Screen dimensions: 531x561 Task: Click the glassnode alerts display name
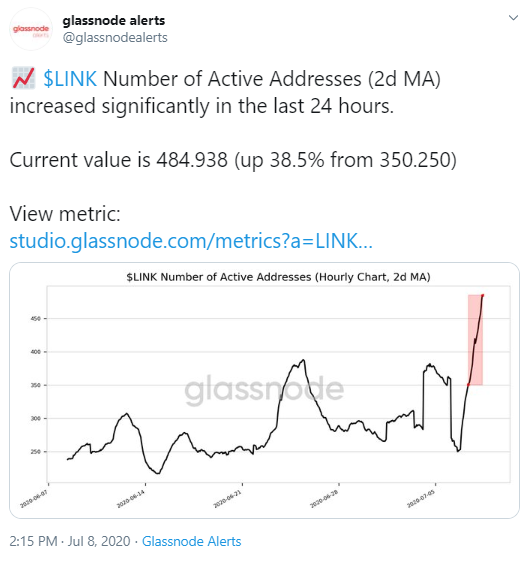[x=114, y=21]
